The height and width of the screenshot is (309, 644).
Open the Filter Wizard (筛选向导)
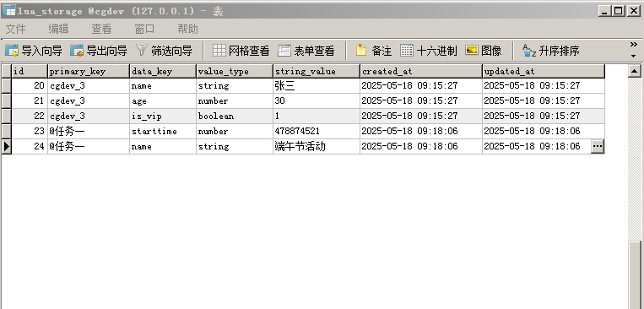(x=164, y=51)
